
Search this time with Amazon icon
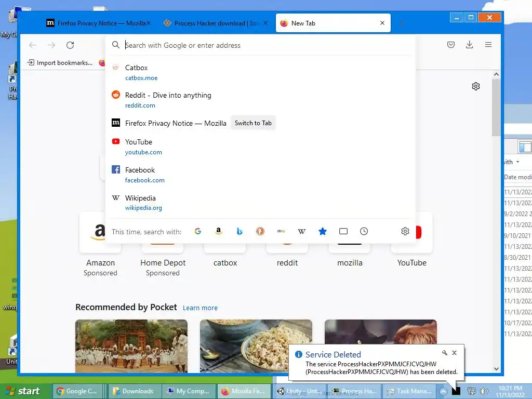[219, 231]
